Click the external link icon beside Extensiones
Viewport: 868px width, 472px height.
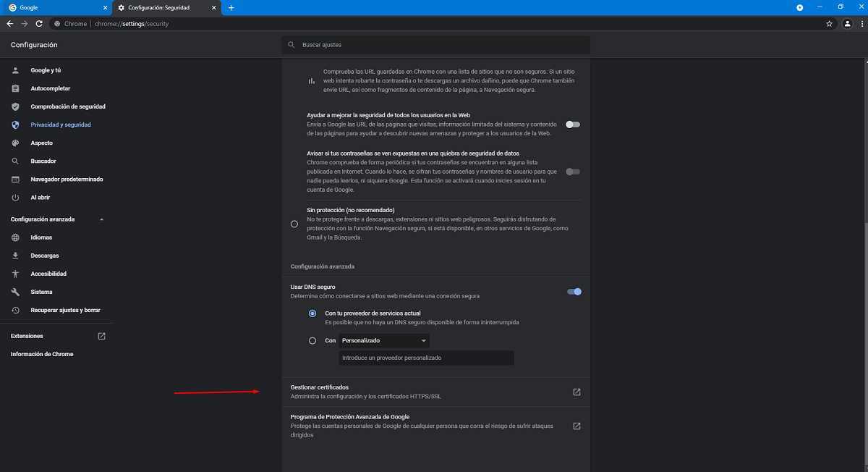tap(101, 336)
